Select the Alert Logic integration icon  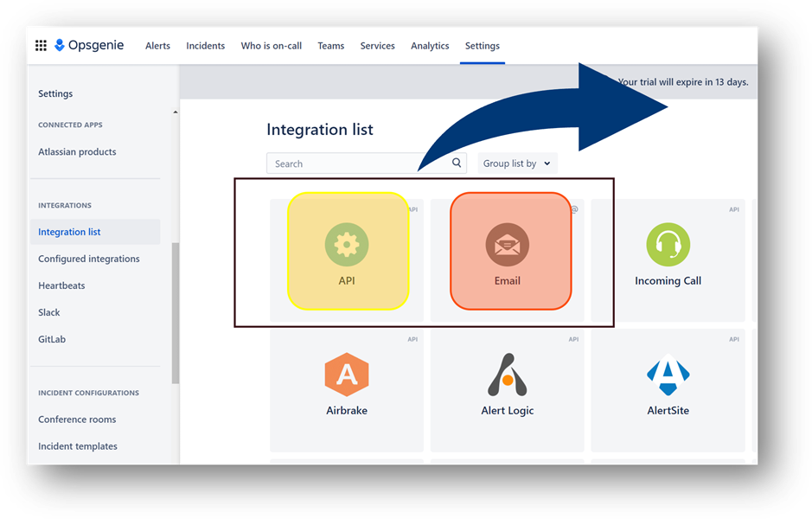507,375
